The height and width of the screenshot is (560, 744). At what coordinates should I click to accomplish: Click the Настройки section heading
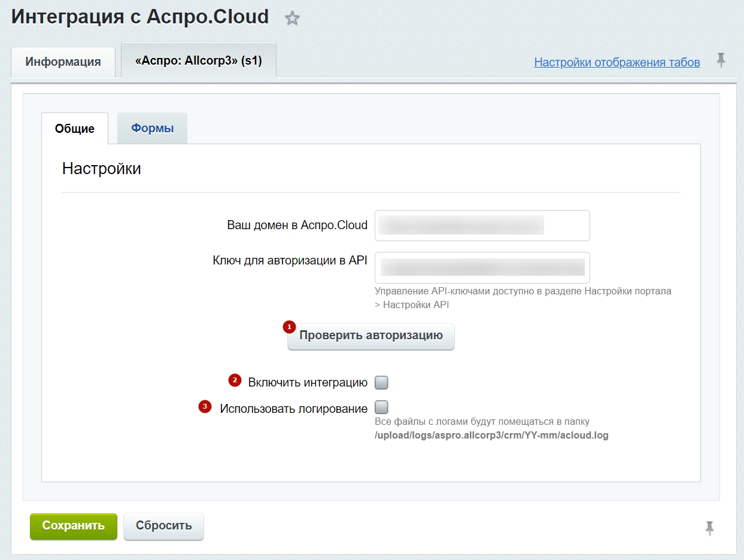click(x=102, y=169)
